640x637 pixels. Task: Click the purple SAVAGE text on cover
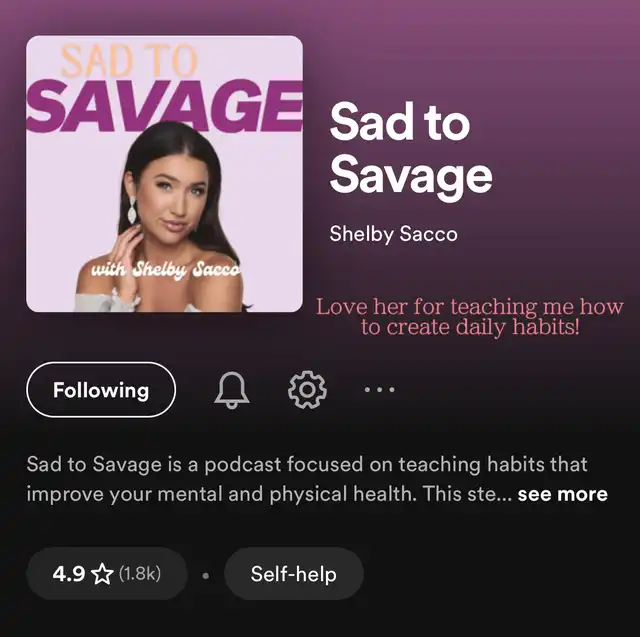coord(164,107)
